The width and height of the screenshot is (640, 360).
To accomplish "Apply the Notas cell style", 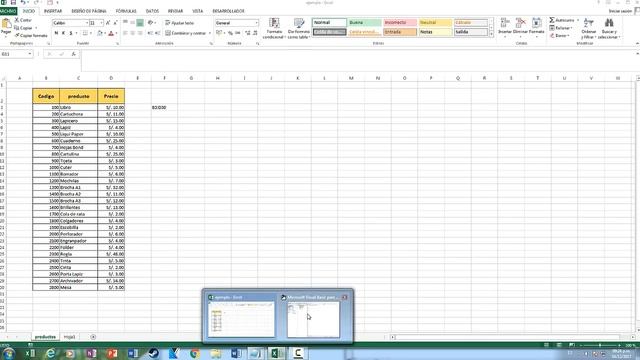I will [x=435, y=32].
